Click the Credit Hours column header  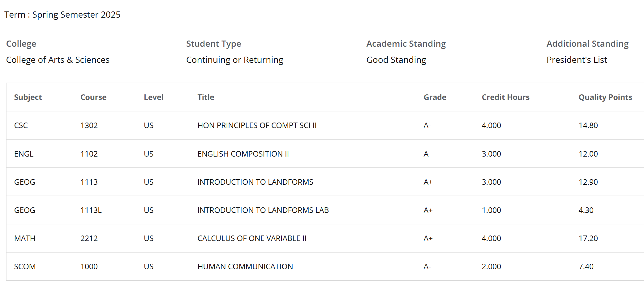(x=505, y=97)
